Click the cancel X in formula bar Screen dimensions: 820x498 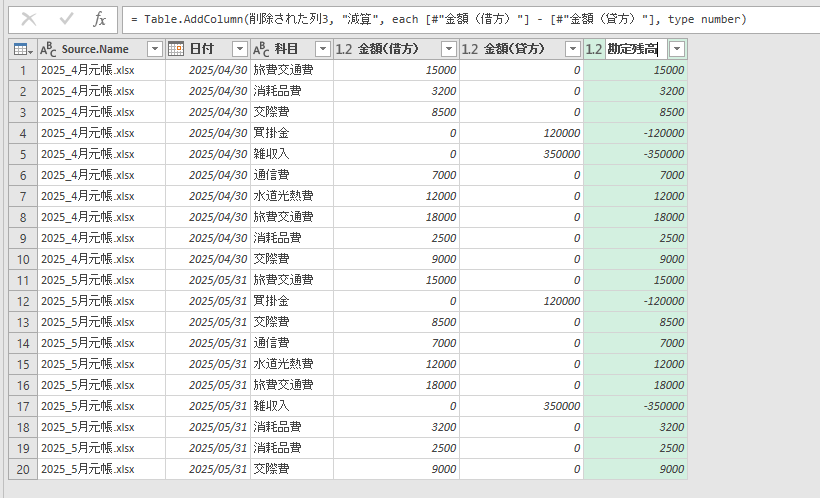pos(29,19)
